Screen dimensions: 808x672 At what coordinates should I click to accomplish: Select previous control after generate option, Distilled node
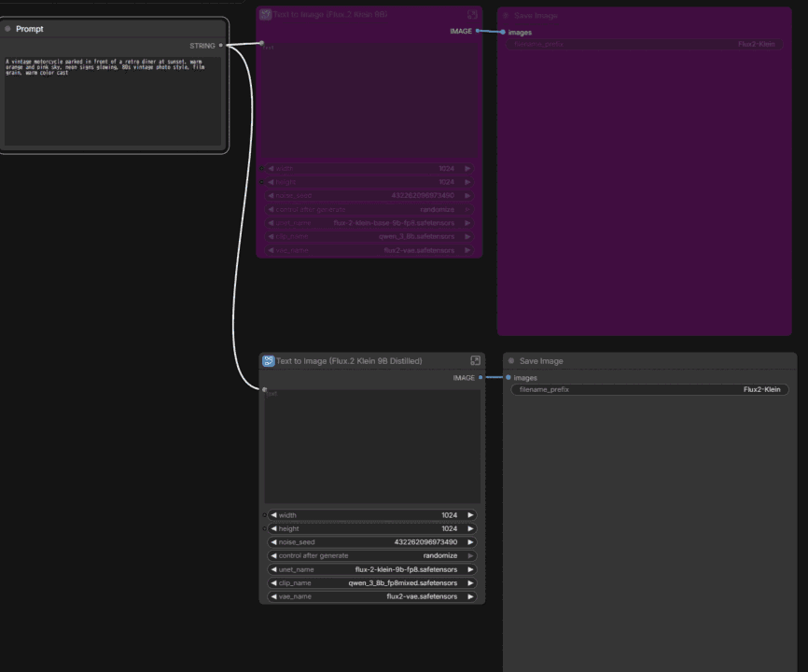click(273, 555)
